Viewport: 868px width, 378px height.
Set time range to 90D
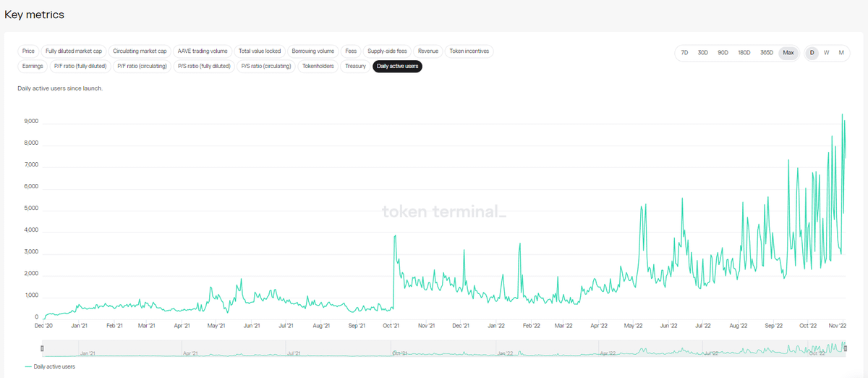(x=723, y=53)
